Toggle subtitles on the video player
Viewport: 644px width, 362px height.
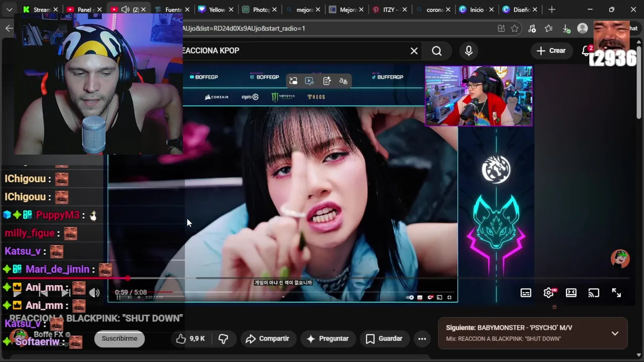click(526, 293)
